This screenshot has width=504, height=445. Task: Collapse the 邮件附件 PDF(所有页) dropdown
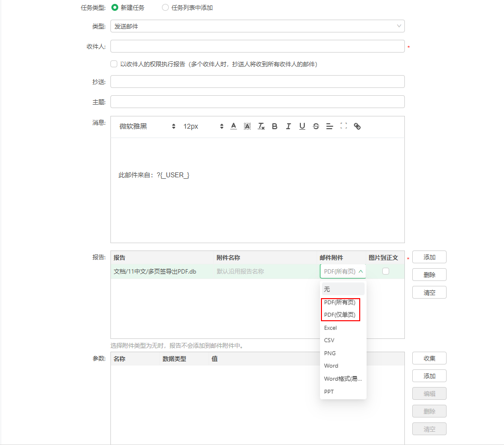(343, 272)
